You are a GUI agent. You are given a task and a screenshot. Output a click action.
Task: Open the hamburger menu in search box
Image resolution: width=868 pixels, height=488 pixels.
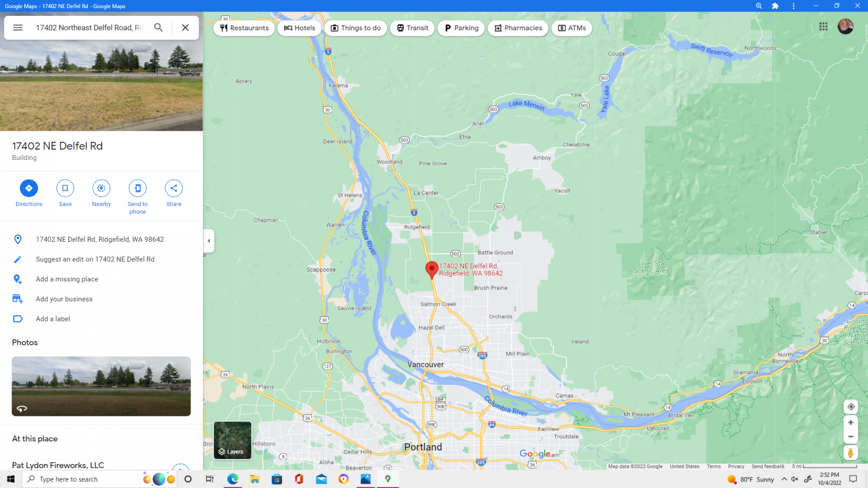(x=18, y=28)
